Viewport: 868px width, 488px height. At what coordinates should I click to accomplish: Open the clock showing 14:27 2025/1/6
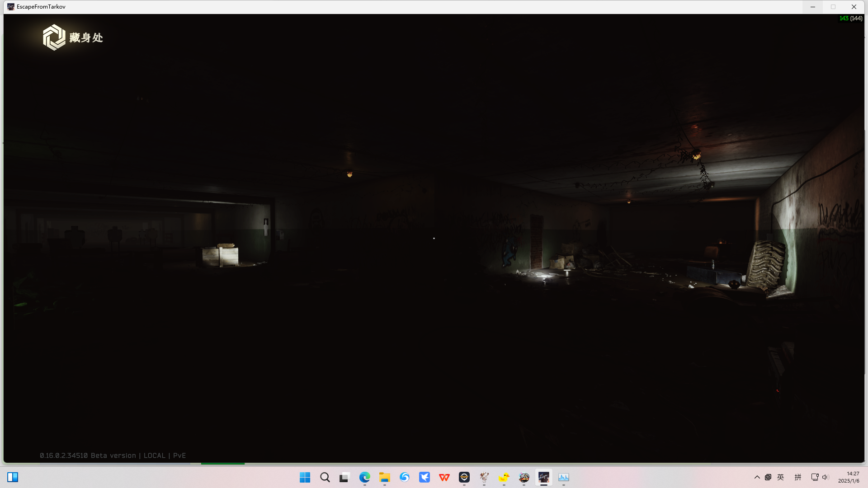(x=849, y=477)
